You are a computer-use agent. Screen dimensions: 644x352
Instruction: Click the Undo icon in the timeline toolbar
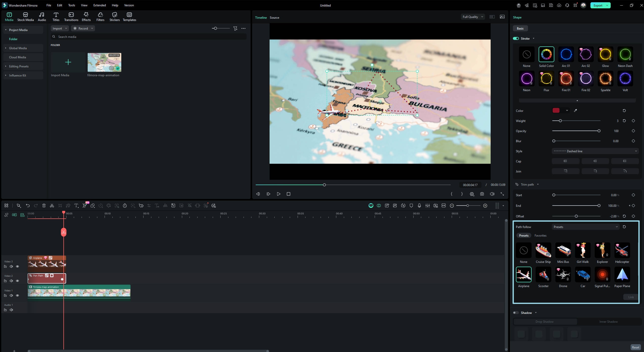(x=28, y=206)
